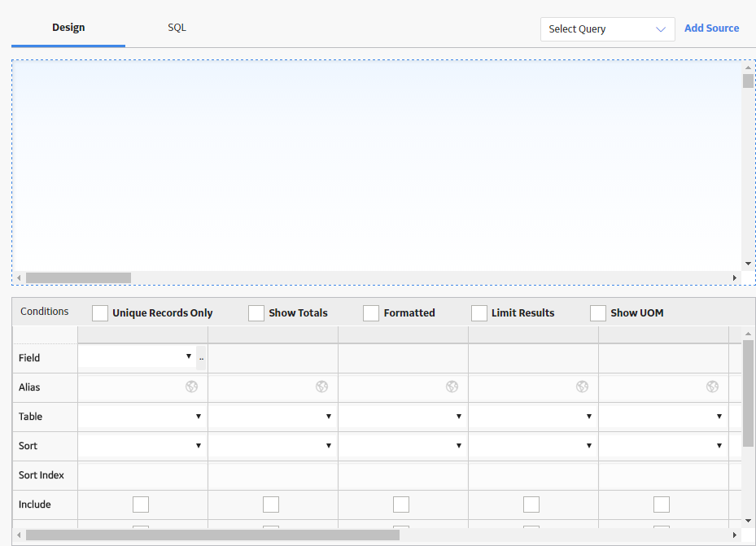Click the Field cell in second column

(x=273, y=358)
